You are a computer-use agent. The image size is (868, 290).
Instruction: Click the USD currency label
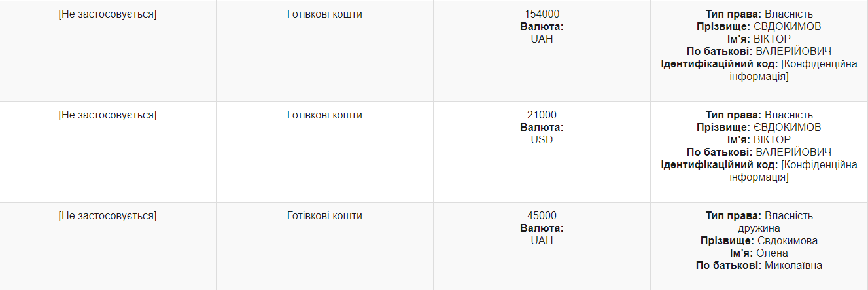click(542, 140)
